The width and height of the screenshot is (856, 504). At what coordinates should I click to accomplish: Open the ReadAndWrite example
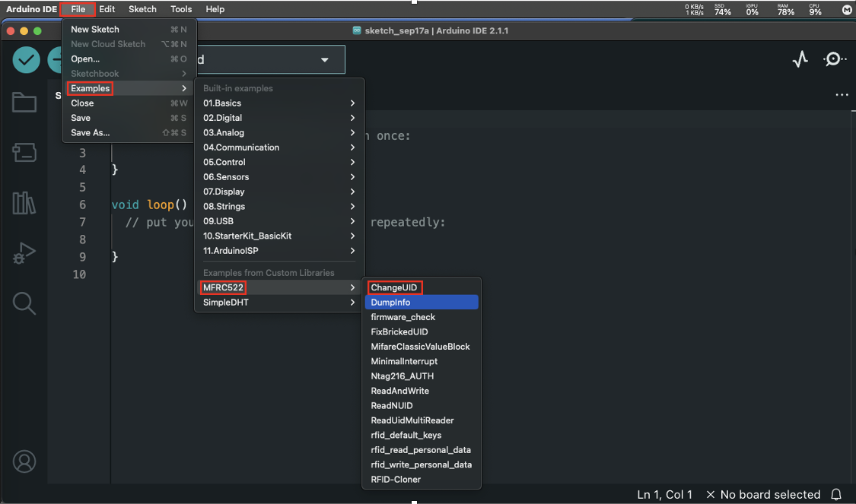pyautogui.click(x=422, y=391)
